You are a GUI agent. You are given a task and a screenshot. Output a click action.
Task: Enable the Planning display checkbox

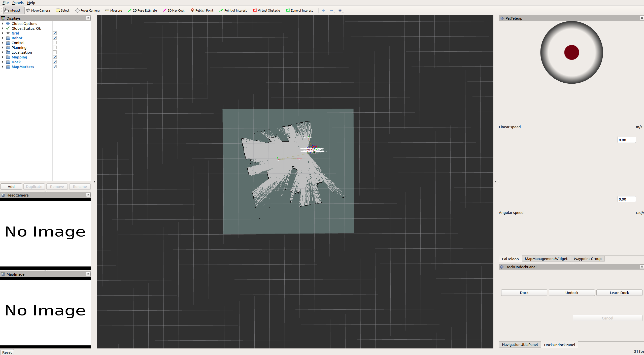[x=55, y=47]
